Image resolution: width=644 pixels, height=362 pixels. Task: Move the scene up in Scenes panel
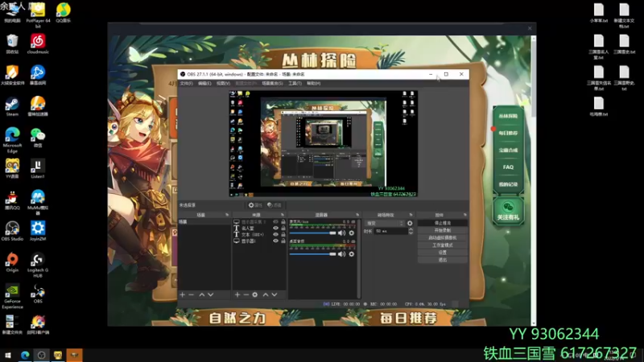(x=202, y=294)
